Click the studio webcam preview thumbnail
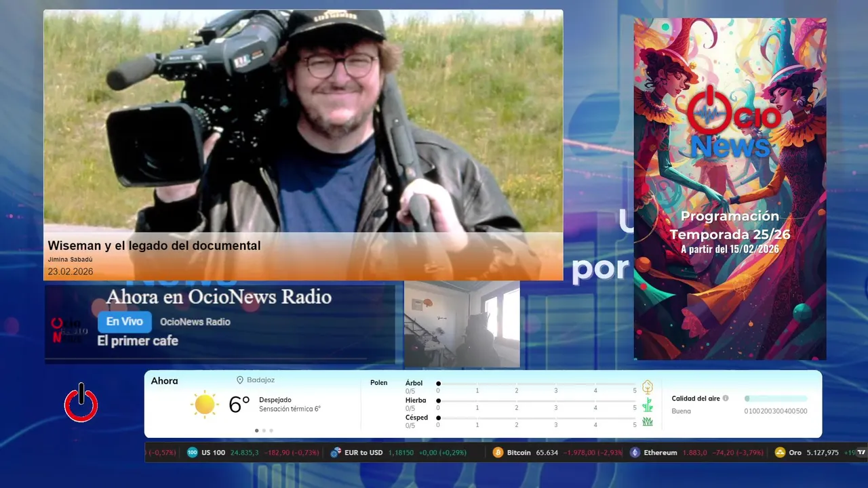868x488 pixels. tap(462, 324)
